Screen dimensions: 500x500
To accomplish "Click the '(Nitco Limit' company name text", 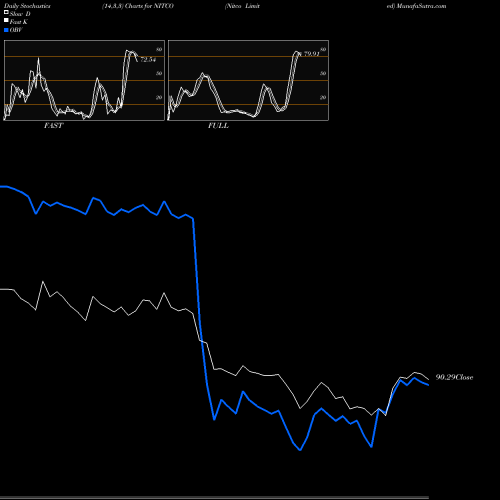I will point(242,6).
